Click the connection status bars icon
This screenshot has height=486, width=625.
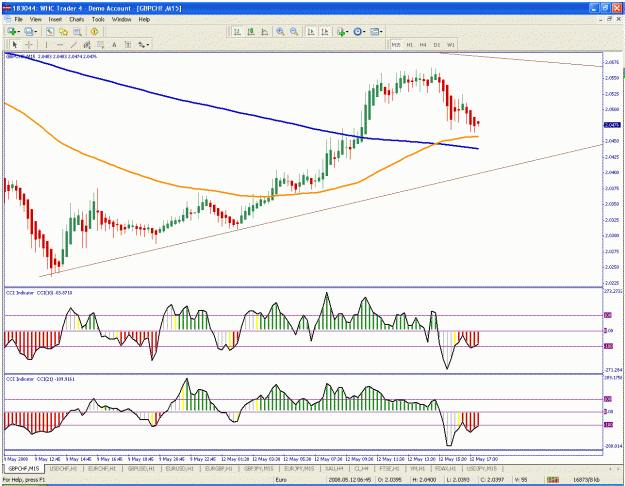point(552,480)
